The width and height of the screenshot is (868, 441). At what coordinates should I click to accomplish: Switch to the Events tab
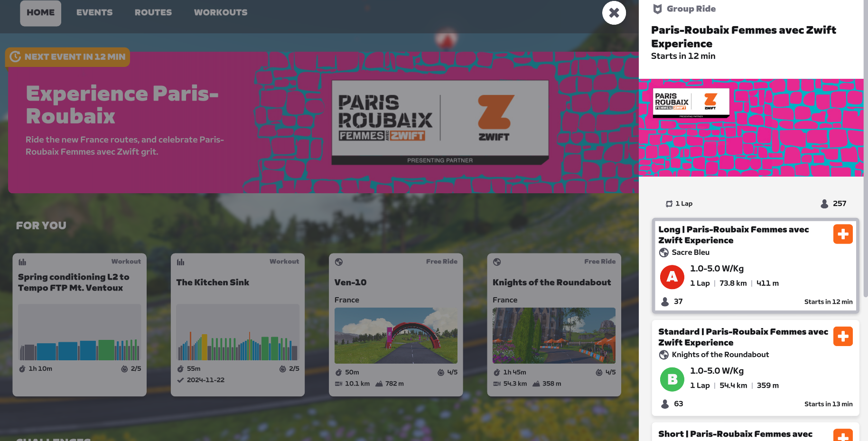94,13
